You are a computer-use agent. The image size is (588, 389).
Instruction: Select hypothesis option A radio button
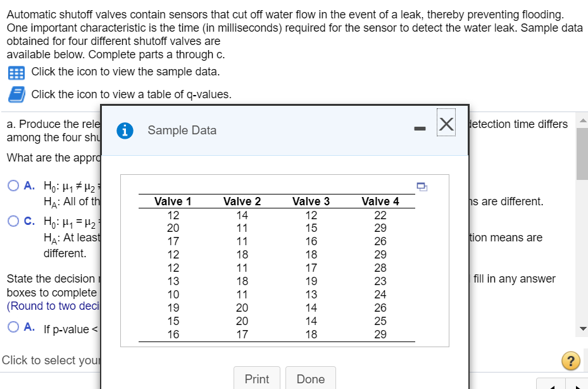click(x=13, y=186)
